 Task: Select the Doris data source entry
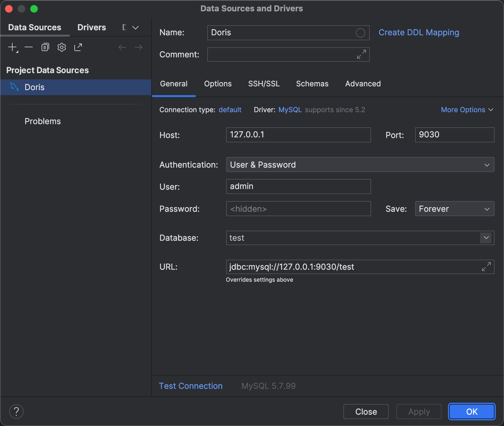point(34,87)
